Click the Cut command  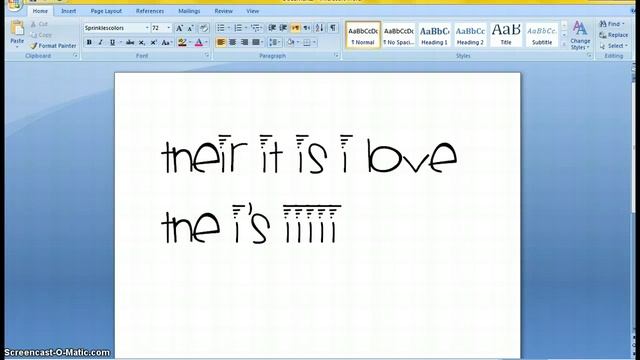coord(39,24)
